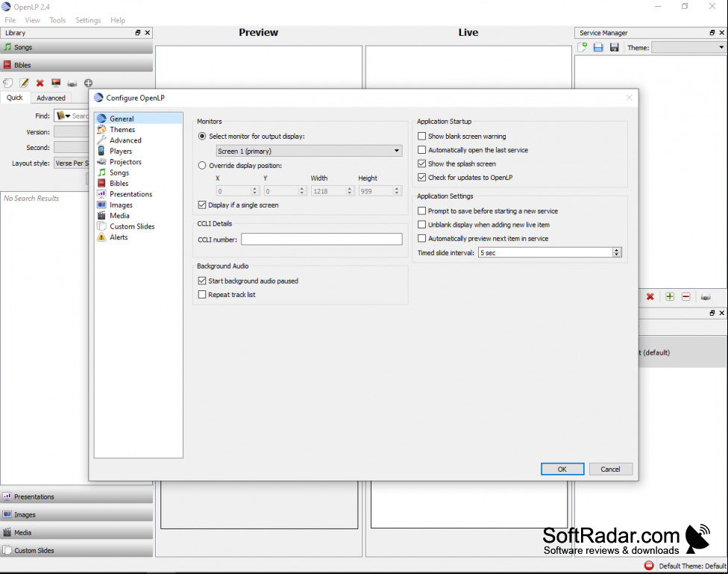This screenshot has width=728, height=574.
Task: Expand the Custom Slides section in the Library
Action: click(x=77, y=550)
